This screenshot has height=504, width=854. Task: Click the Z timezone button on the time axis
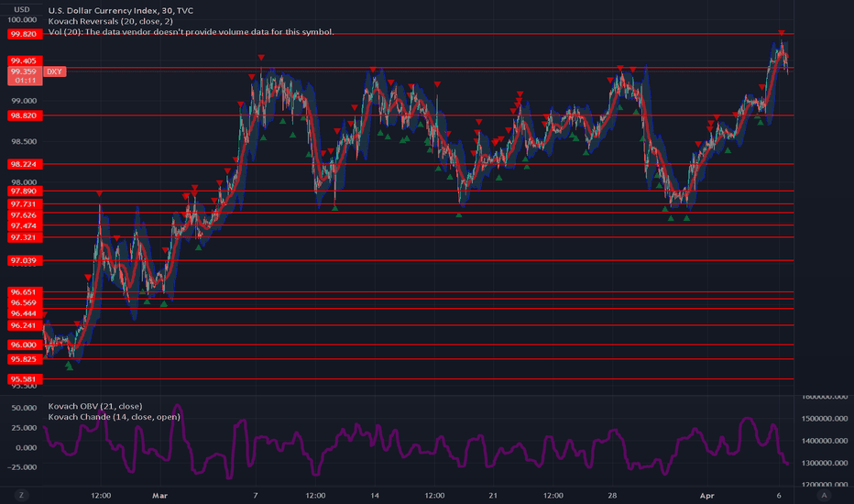[x=21, y=495]
